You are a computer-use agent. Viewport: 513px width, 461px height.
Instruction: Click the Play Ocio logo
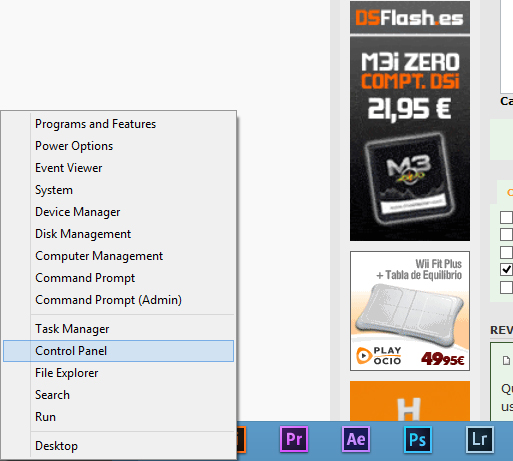(x=379, y=356)
